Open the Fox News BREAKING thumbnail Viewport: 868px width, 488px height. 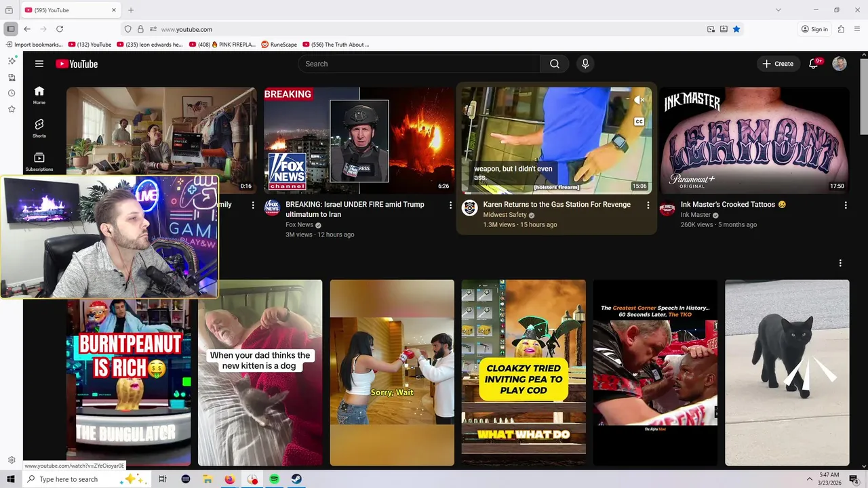click(x=359, y=140)
